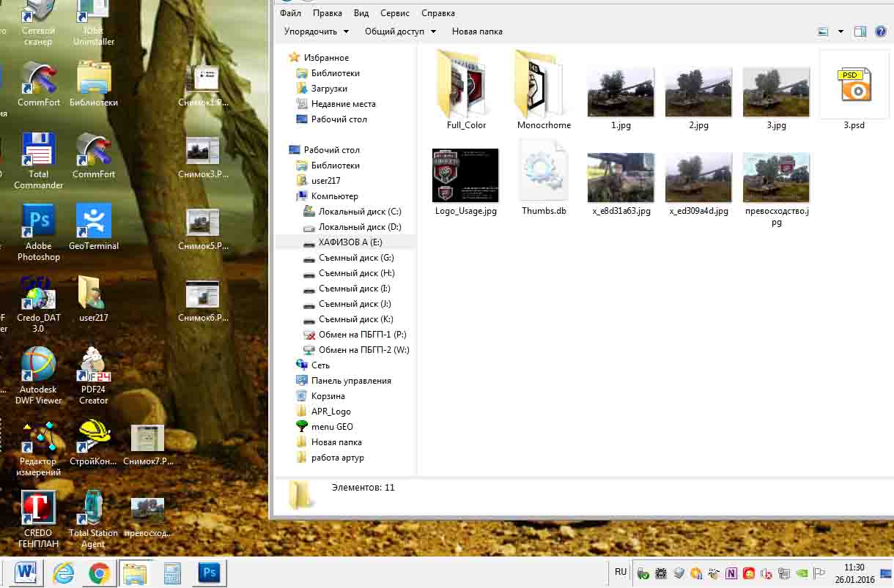Select the Full_Color folder

click(x=466, y=89)
